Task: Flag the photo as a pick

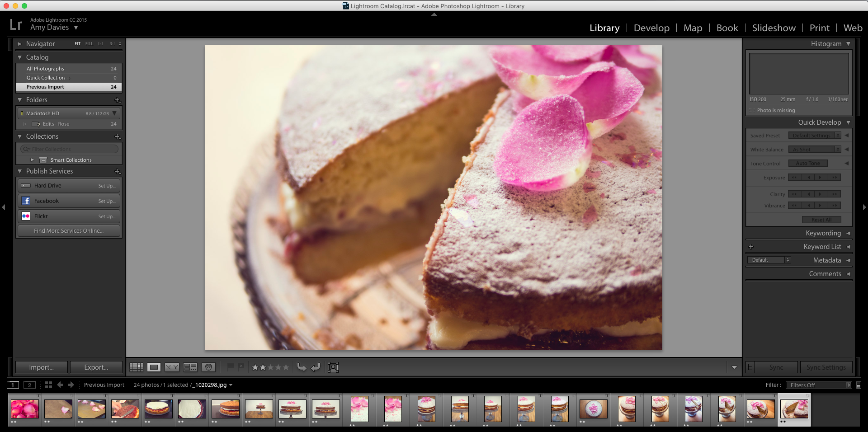Action: [x=231, y=367]
